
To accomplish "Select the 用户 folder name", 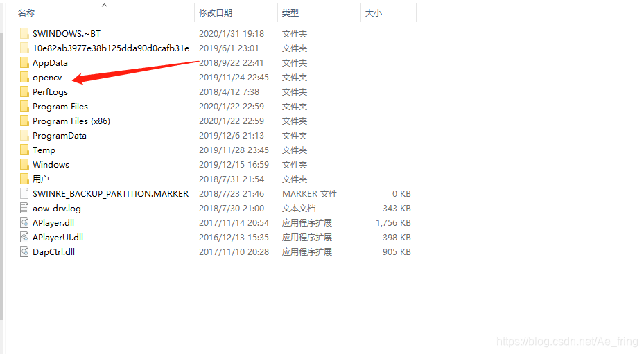I will tap(41, 179).
